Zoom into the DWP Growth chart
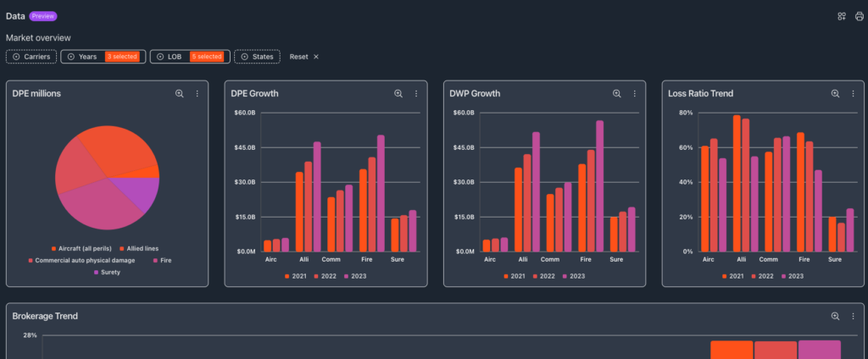This screenshot has width=868, height=359. (x=617, y=93)
